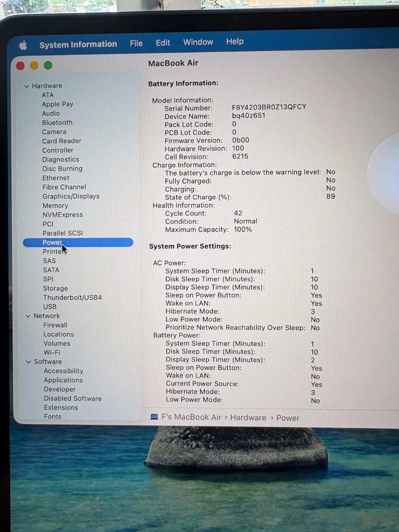Select SPI in the sidebar
This screenshot has width=399, height=532.
click(x=48, y=279)
